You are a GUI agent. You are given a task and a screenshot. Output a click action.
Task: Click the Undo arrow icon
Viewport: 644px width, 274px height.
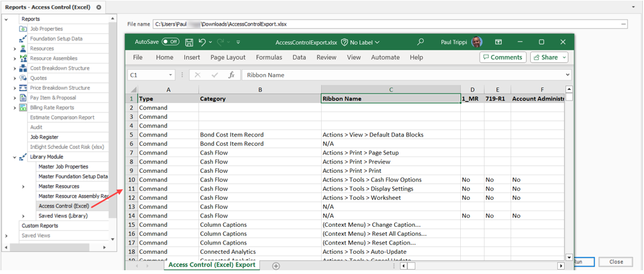pos(202,42)
